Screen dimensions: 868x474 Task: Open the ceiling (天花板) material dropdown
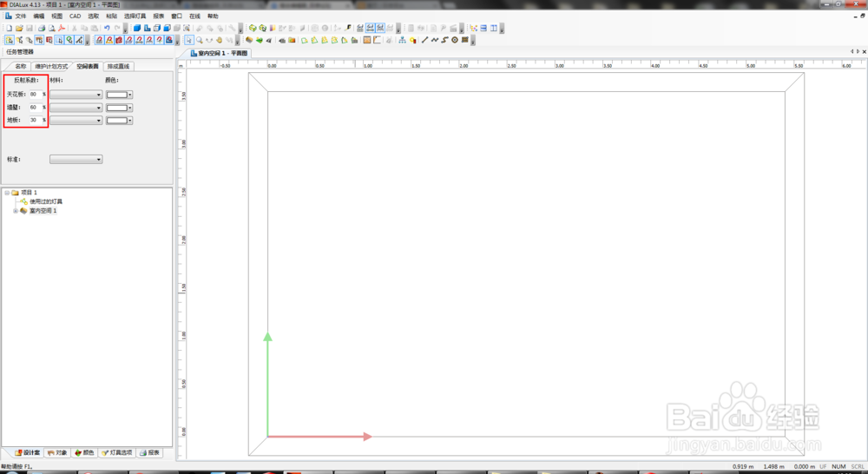point(76,95)
